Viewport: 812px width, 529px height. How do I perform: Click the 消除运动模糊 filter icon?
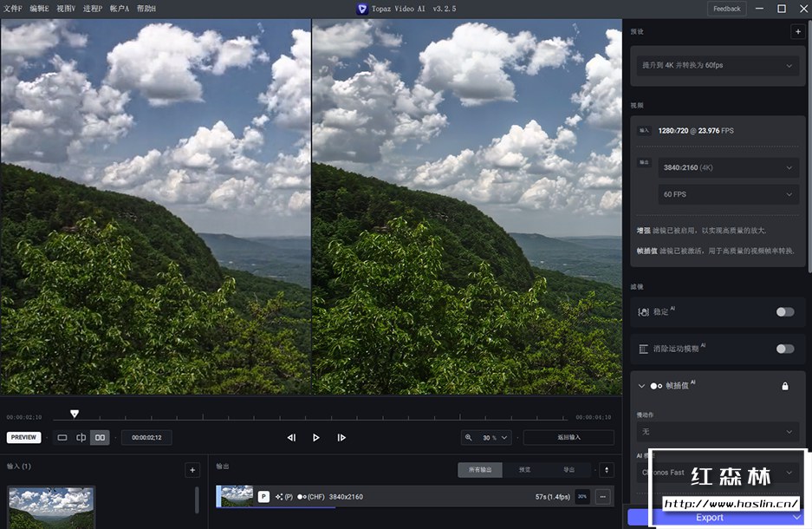643,349
